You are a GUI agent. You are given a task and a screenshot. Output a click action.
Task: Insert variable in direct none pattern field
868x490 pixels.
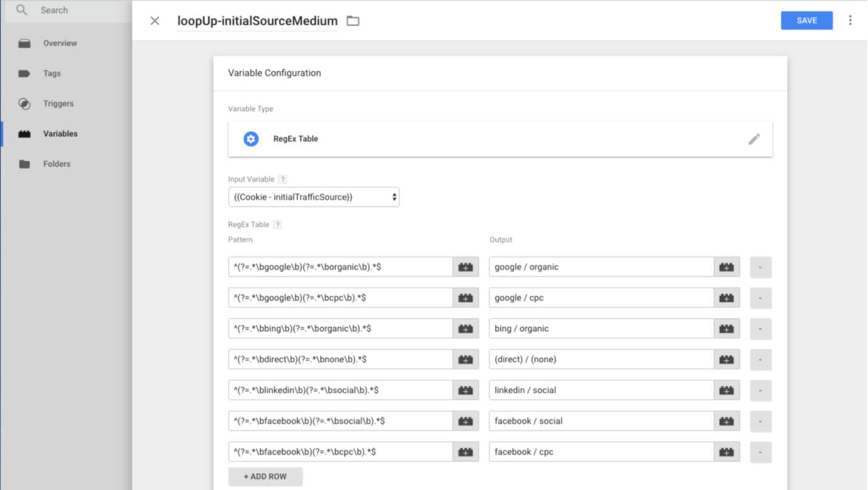click(x=466, y=359)
